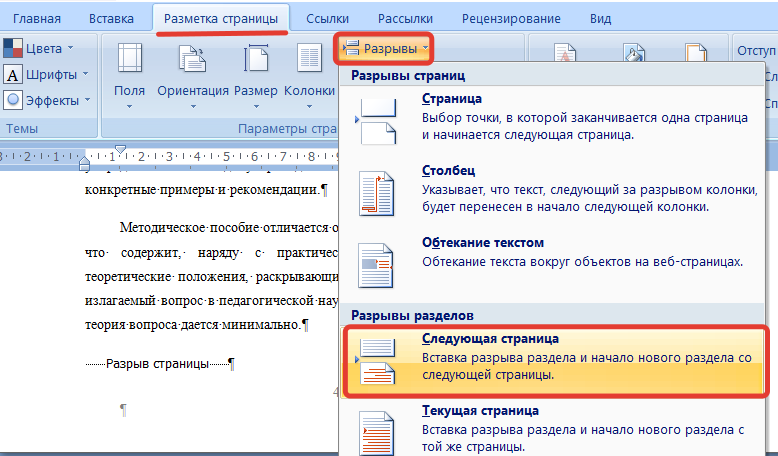This screenshot has height=456, width=778.
Task: Click the Обтекание текстом break icon
Action: tap(377, 264)
